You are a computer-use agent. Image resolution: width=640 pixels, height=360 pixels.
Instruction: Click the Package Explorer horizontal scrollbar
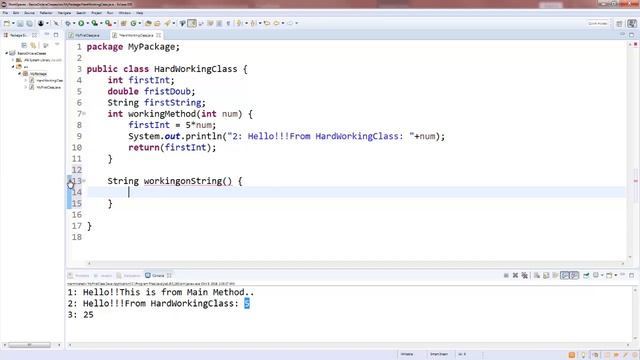29,345
